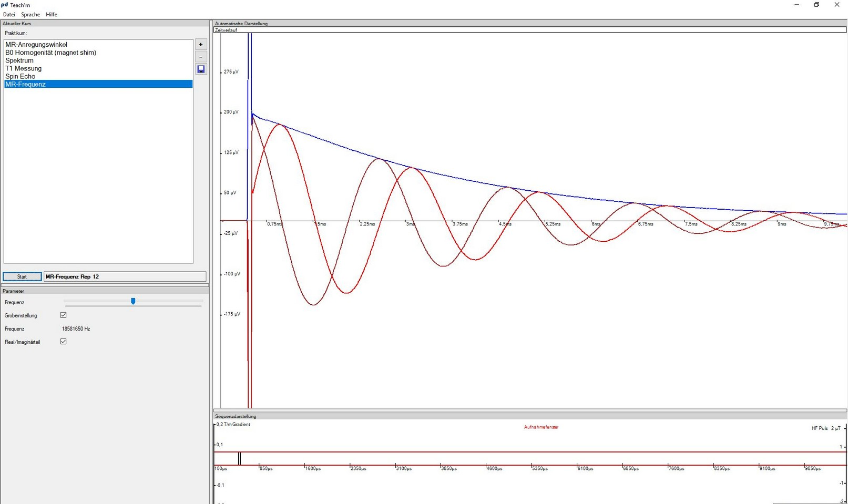
Task: Choose T1 Messung from the list
Action: coord(98,68)
